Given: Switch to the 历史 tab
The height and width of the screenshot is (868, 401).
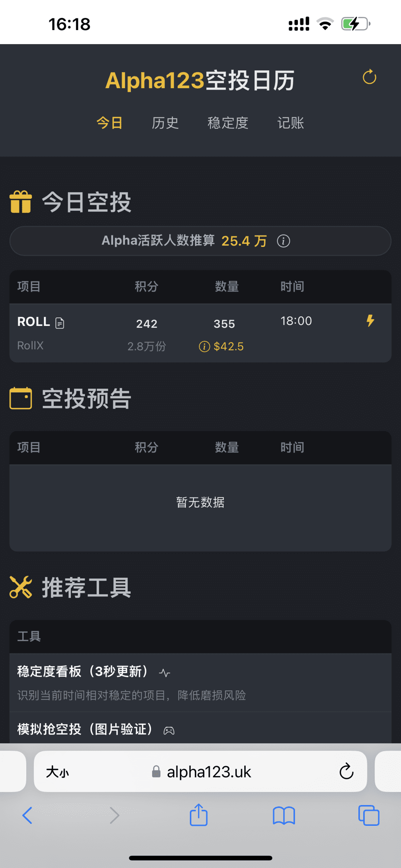Looking at the screenshot, I should click(165, 123).
